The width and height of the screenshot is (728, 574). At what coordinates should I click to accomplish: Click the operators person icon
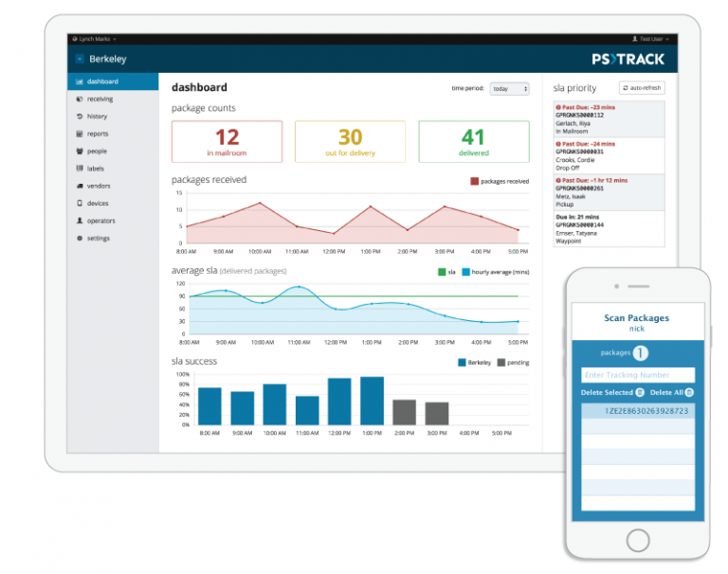(x=80, y=221)
